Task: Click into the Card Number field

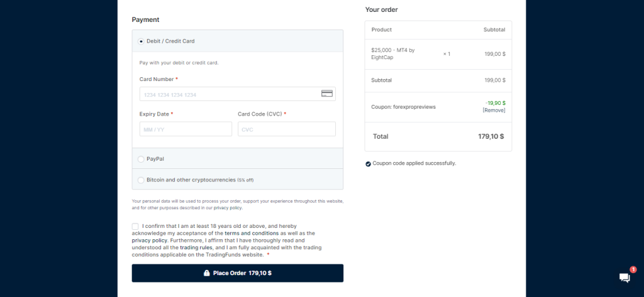Action: [237, 94]
